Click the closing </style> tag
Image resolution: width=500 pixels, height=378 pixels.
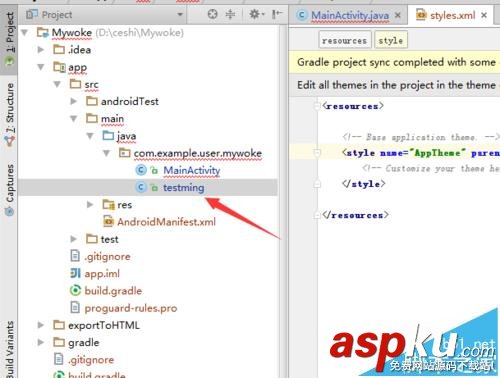363,184
